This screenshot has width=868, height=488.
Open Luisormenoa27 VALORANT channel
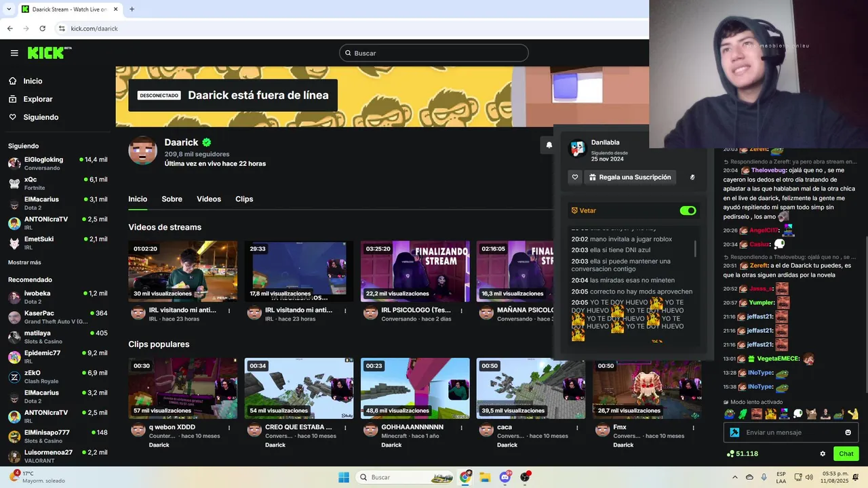pos(58,456)
